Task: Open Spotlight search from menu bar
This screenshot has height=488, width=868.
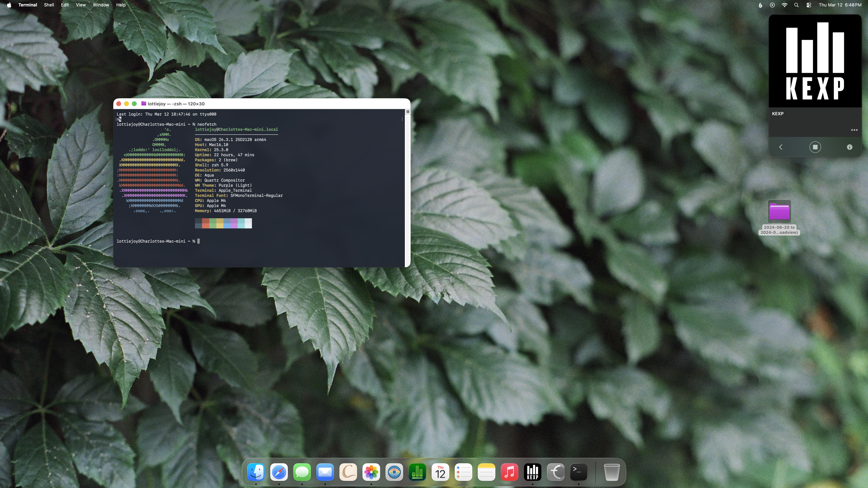Action: [x=796, y=5]
